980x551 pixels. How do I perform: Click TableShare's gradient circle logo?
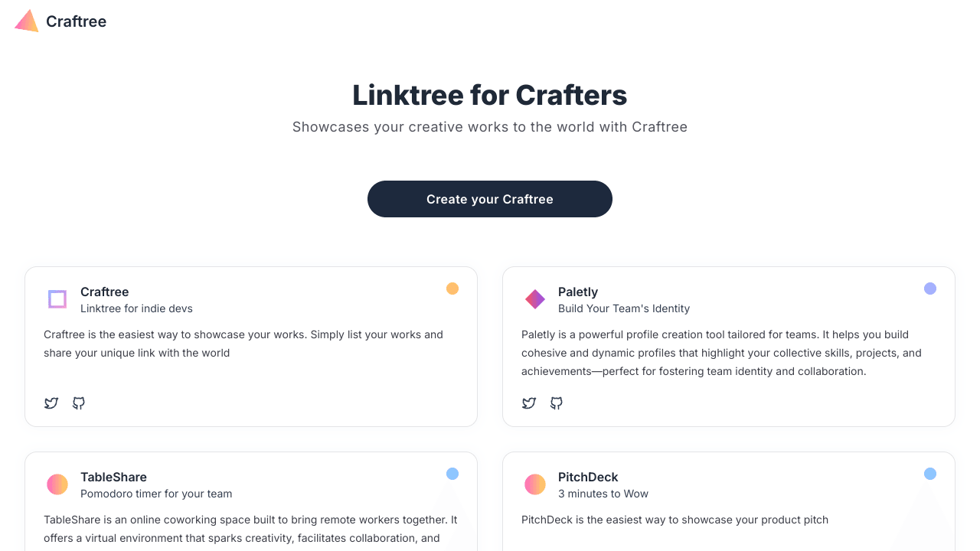(57, 484)
